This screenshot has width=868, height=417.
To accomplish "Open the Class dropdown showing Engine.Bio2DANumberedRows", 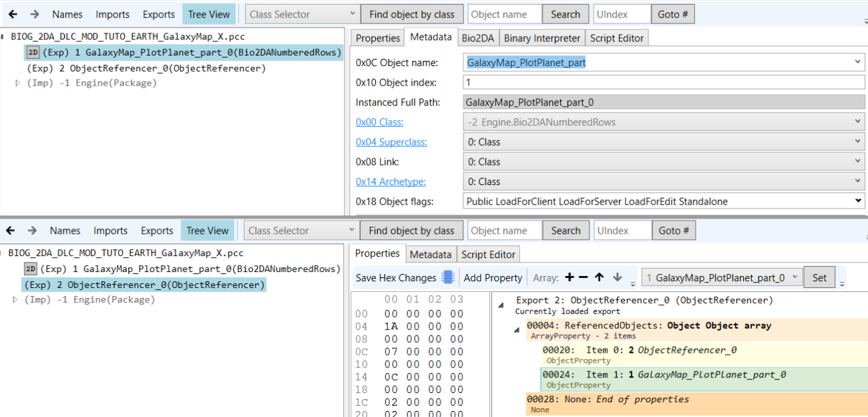I will pos(664,122).
